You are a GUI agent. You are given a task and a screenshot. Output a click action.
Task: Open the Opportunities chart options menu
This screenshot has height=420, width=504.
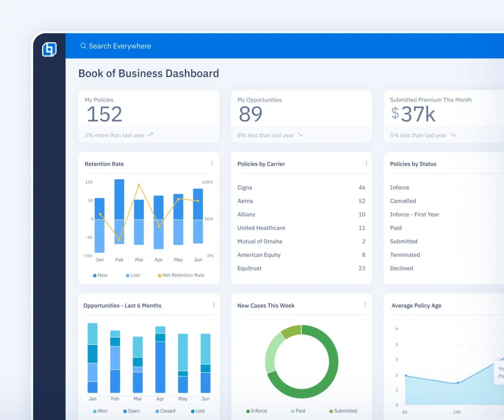pos(214,305)
